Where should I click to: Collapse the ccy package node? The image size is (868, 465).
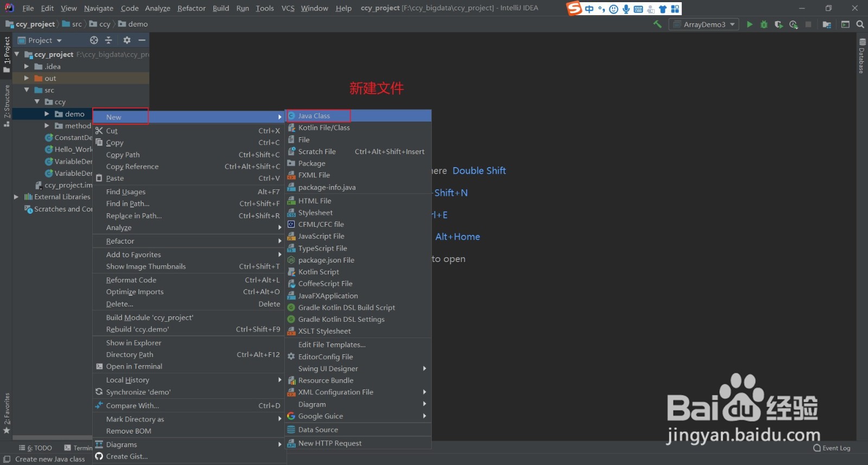point(37,102)
